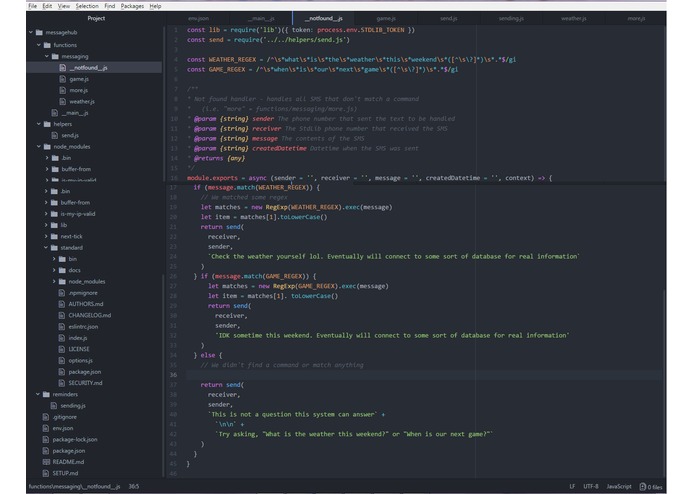The width and height of the screenshot is (695, 494).
Task: Click the file icon beside game.js in tree
Action: (62, 79)
